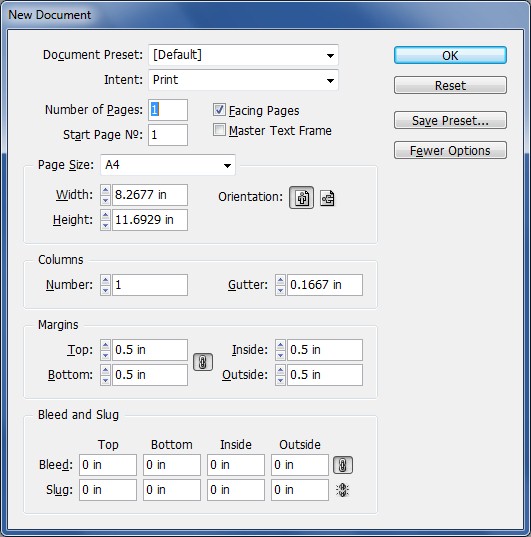This screenshot has height=537, width=531.
Task: Toggle the Slug chain link icon
Action: coord(343,490)
